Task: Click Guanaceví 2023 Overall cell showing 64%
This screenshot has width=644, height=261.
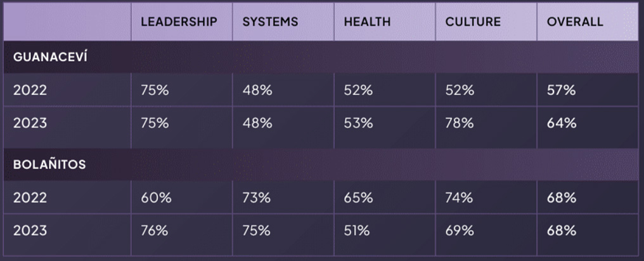Action: pyautogui.click(x=562, y=123)
